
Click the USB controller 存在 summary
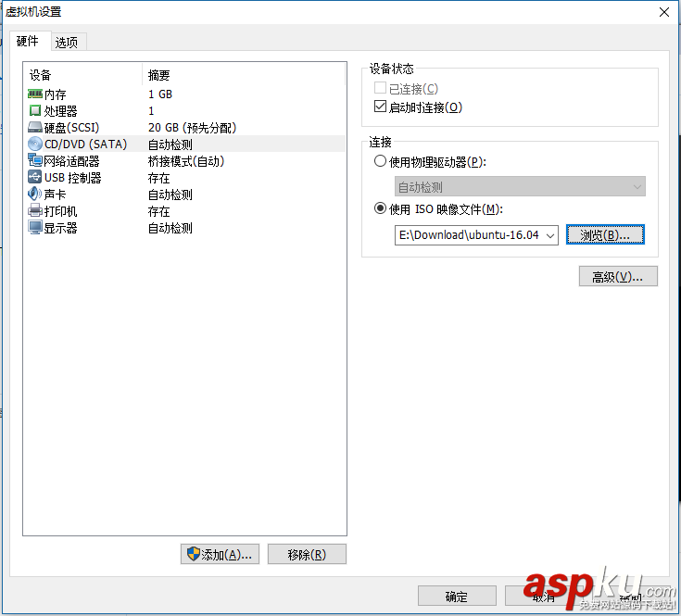(159, 178)
